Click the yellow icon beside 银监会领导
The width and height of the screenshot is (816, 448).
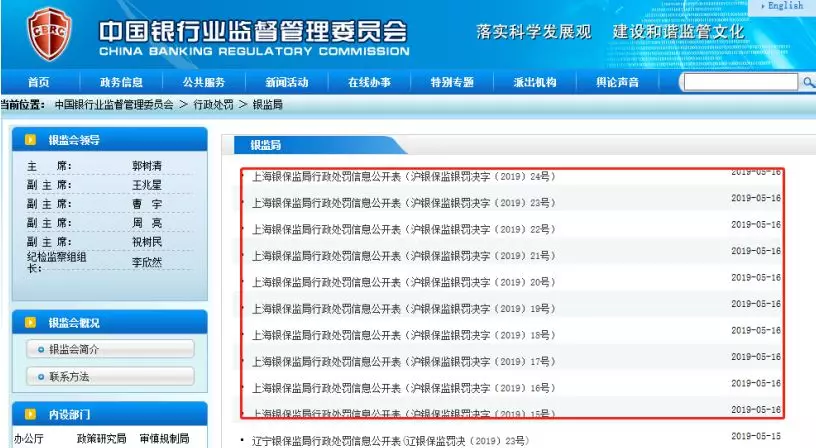pyautogui.click(x=31, y=139)
